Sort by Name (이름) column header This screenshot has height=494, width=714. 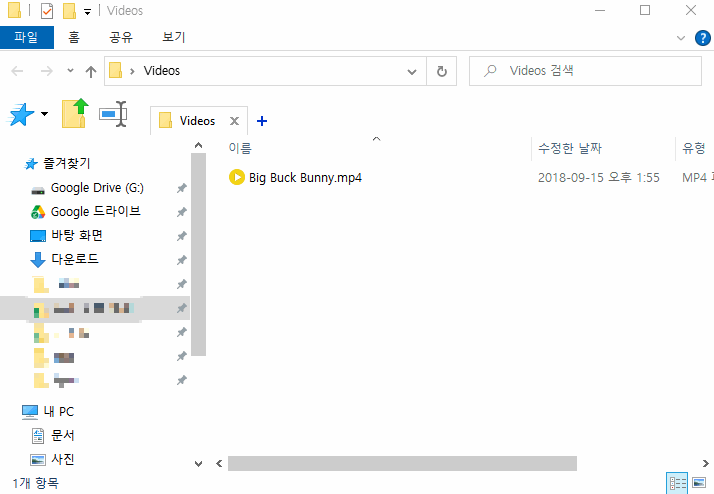(240, 148)
